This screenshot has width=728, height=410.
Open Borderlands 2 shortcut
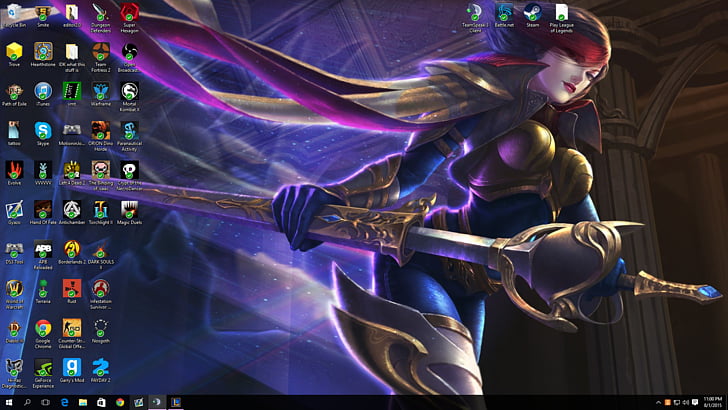point(72,252)
